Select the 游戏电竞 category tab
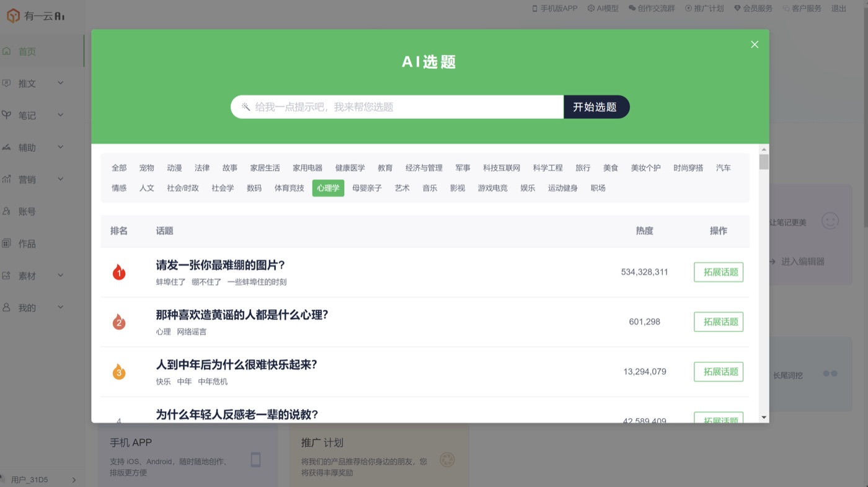Viewport: 868px width, 487px height. pos(492,188)
